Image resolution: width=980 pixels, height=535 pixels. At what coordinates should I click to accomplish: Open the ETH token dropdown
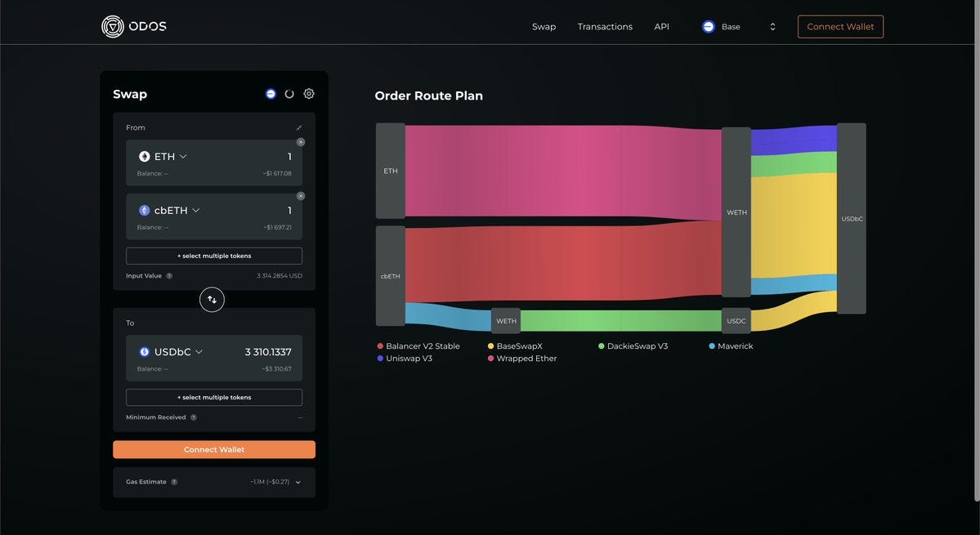coord(163,157)
